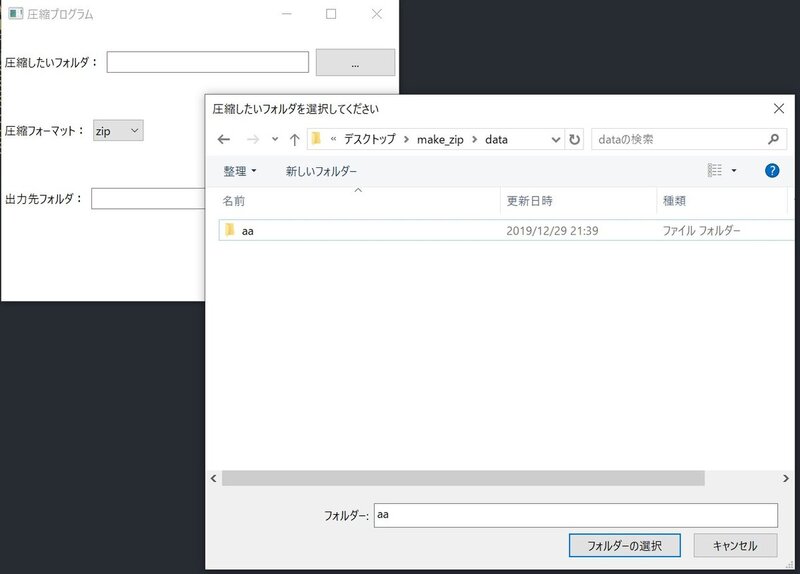Select the aa folder row
The height and width of the screenshot is (574, 800).
pos(506,230)
